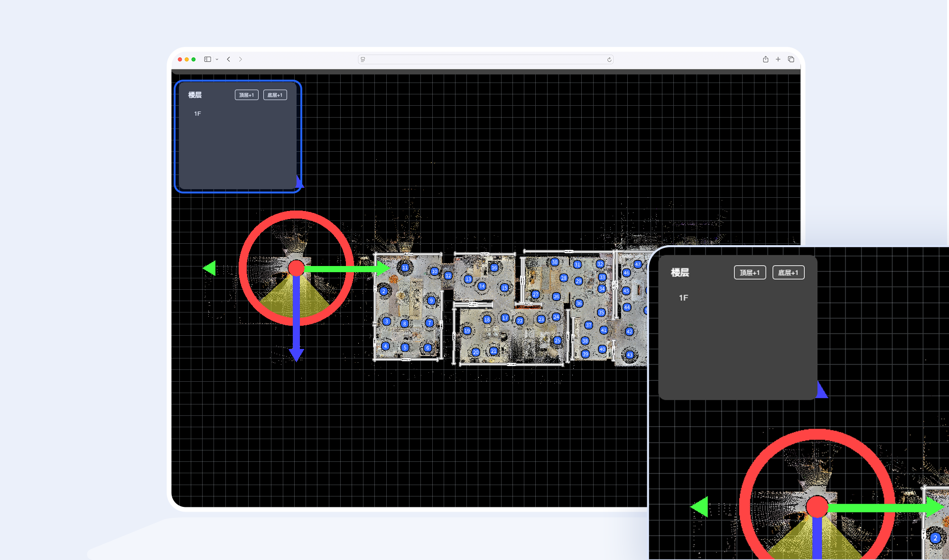This screenshot has height=560, width=949.
Task: Click the 楼层 heading in the enlarged panel
Action: point(680,273)
